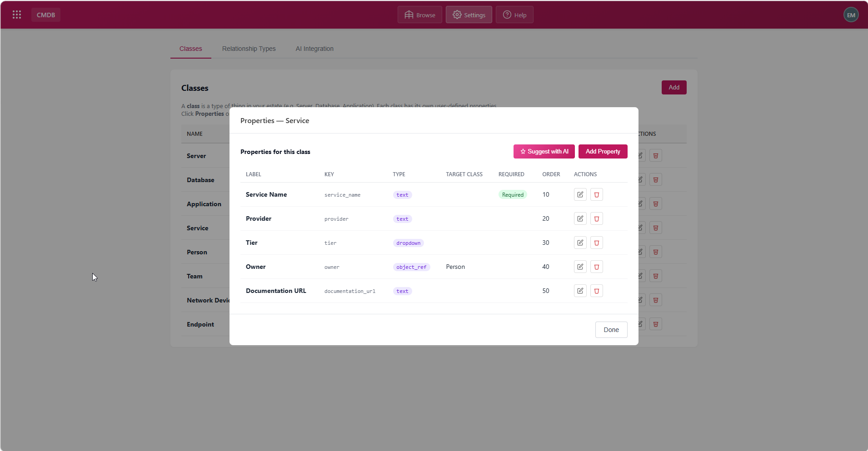The width and height of the screenshot is (868, 451).
Task: Click the Suggest with AI button
Action: (544, 151)
